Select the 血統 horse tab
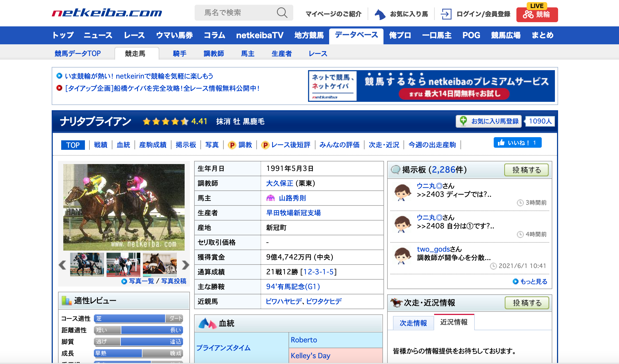This screenshot has width=619, height=364. pyautogui.click(x=123, y=145)
